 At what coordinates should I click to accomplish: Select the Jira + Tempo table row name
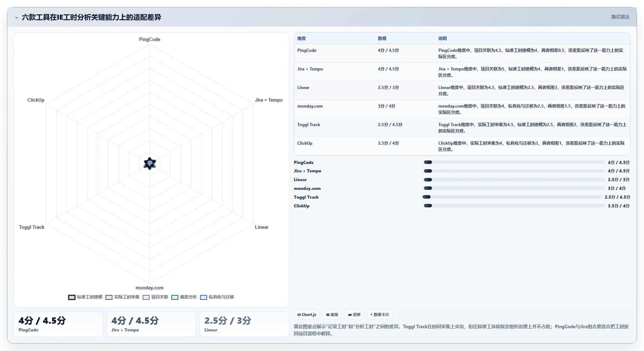click(310, 69)
